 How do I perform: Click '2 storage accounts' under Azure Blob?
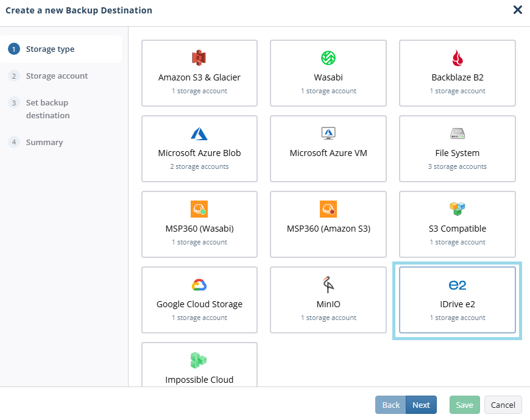pyautogui.click(x=199, y=166)
